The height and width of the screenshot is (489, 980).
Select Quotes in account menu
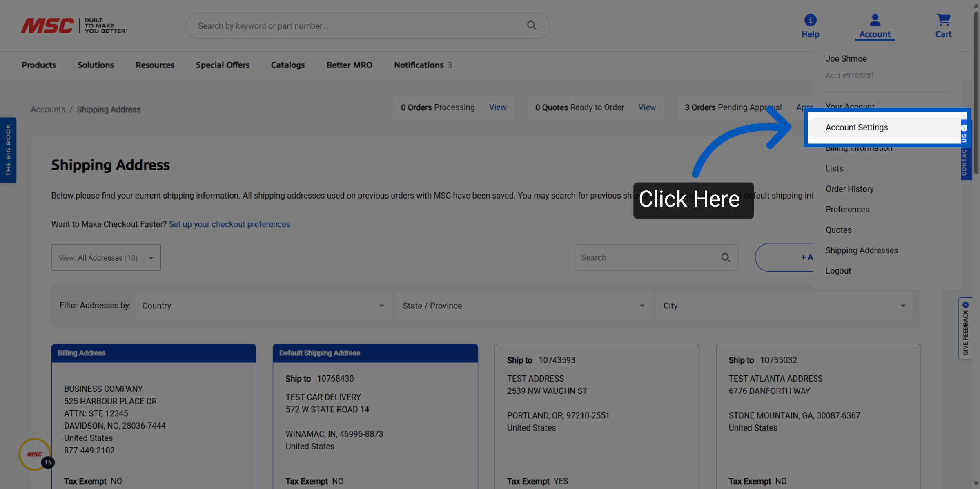pyautogui.click(x=838, y=230)
